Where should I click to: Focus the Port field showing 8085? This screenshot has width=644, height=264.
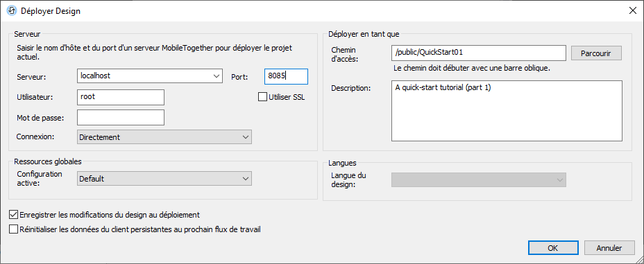286,76
